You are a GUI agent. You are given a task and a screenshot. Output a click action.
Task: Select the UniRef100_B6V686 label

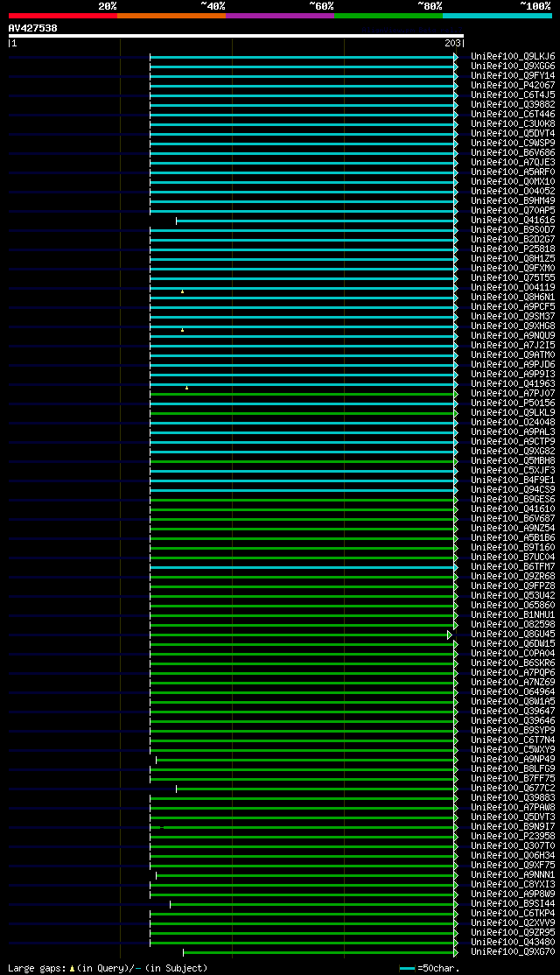click(x=513, y=153)
